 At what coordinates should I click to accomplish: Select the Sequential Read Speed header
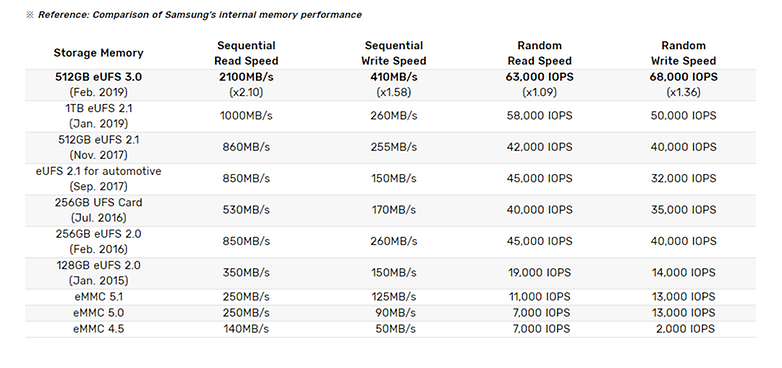tap(246, 53)
